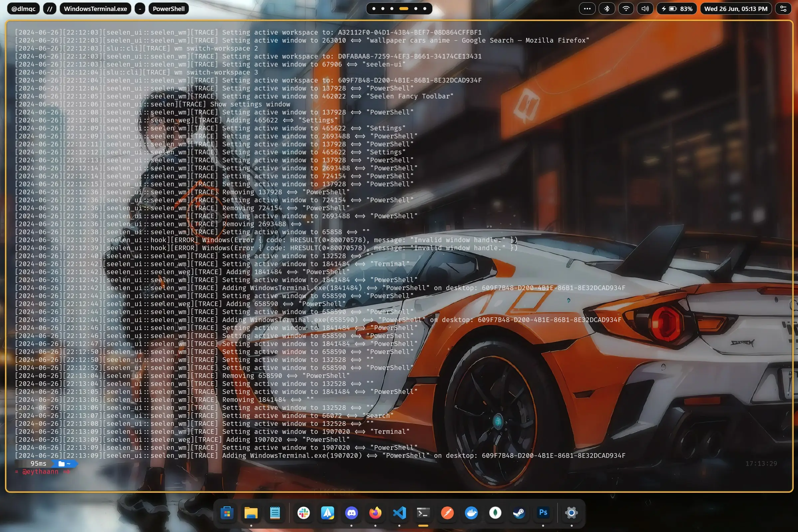
Task: Toggle Bluetooth in the toolbar
Action: (x=607, y=8)
